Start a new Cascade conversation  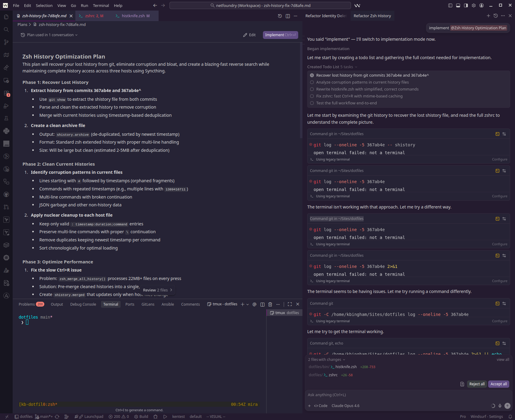(x=488, y=16)
